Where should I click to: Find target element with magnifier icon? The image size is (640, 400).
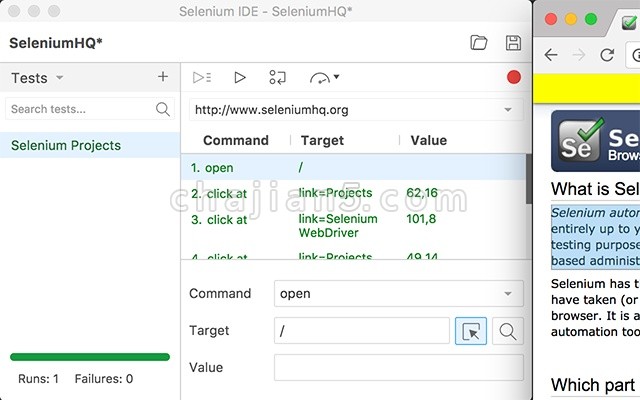(x=508, y=331)
